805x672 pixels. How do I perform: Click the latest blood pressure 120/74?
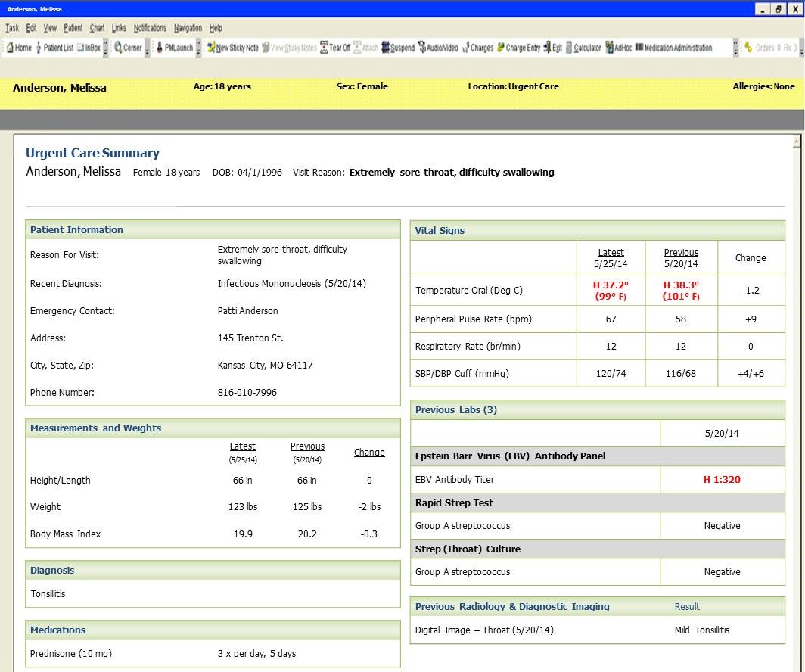pyautogui.click(x=611, y=374)
